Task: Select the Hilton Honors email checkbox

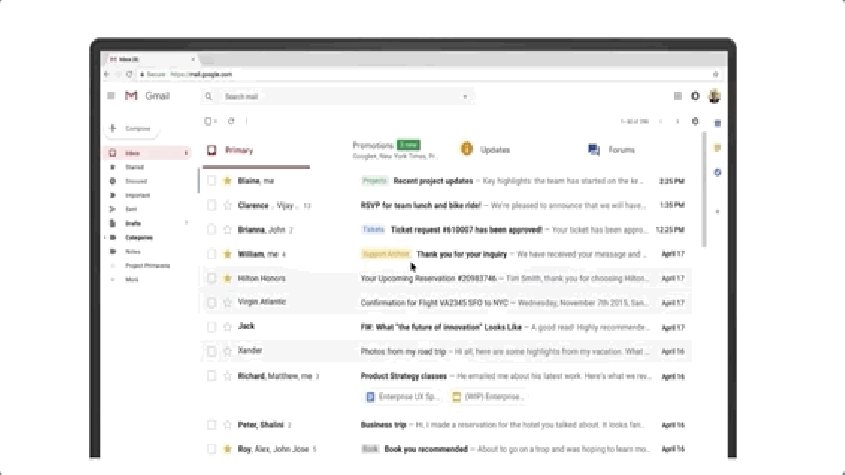Action: click(x=211, y=278)
